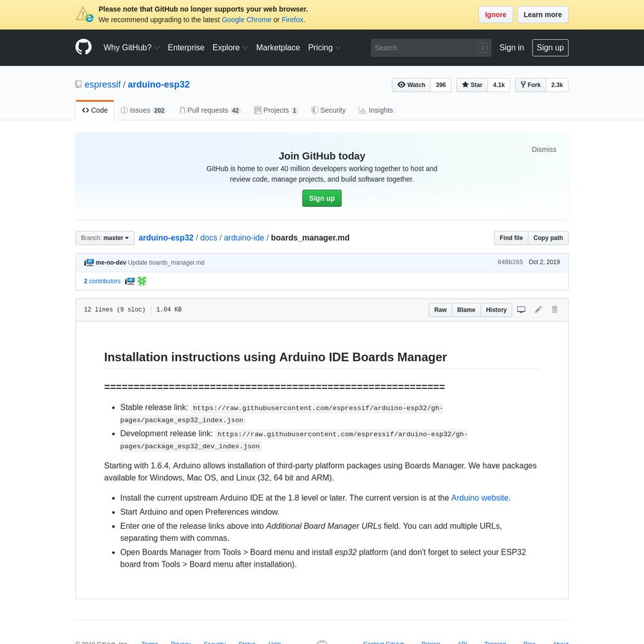Image resolution: width=644 pixels, height=644 pixels.
Task: Click the development release package_esp32_dev_index.json URL
Action: 294,440
